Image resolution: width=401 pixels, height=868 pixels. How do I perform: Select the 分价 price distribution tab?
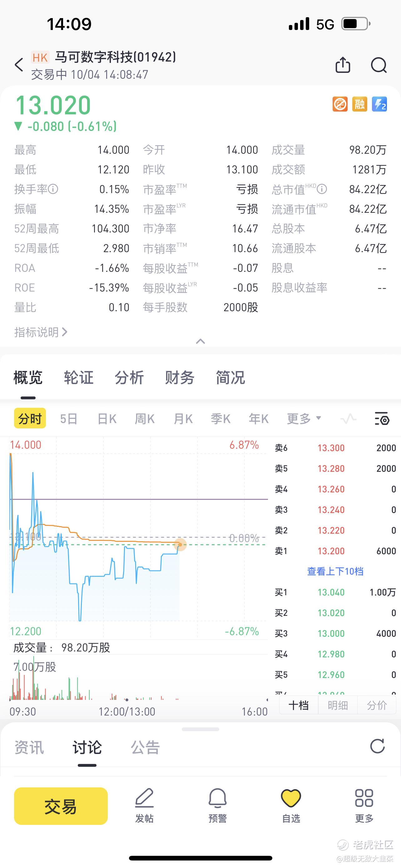click(377, 705)
